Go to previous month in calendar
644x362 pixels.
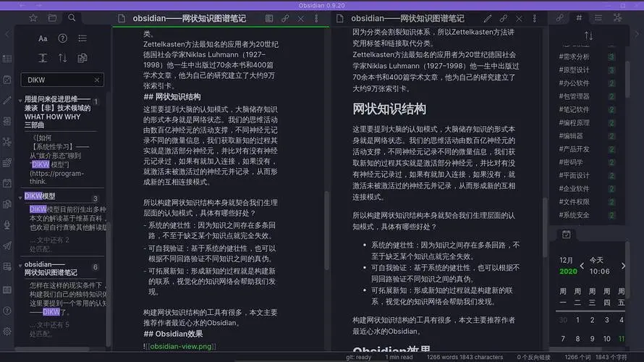coord(582,266)
